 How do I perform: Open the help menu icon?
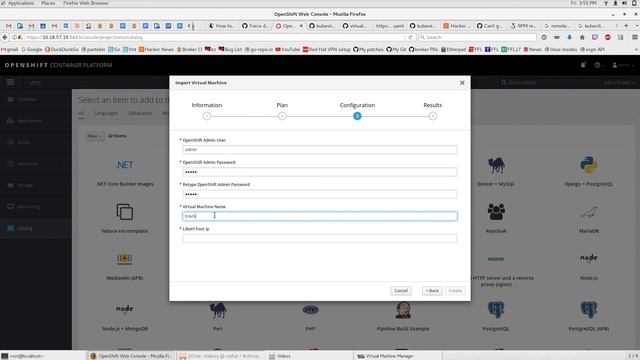[598, 65]
